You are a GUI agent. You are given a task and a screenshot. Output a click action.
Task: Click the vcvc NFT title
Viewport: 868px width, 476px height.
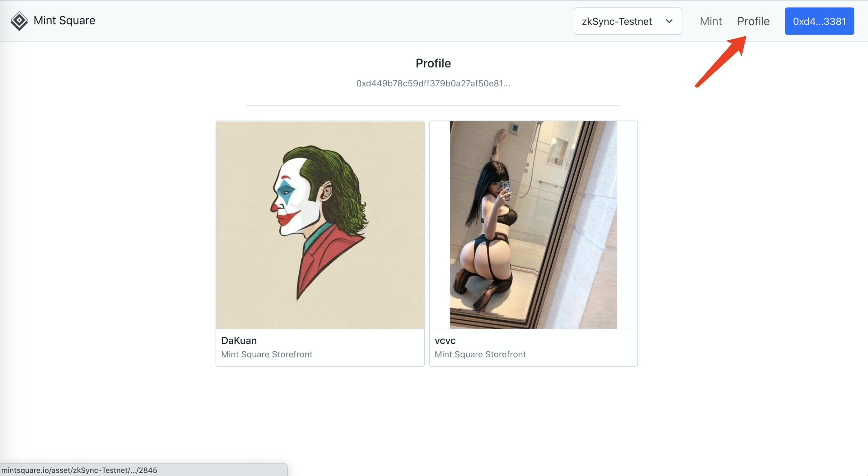445,340
